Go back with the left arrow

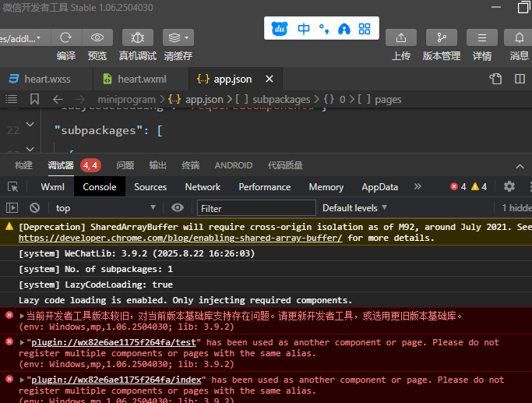click(x=58, y=100)
